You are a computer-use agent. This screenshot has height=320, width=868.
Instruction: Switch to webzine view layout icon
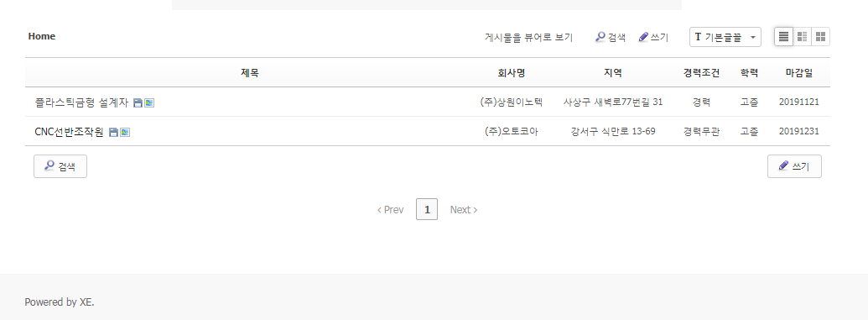point(802,37)
